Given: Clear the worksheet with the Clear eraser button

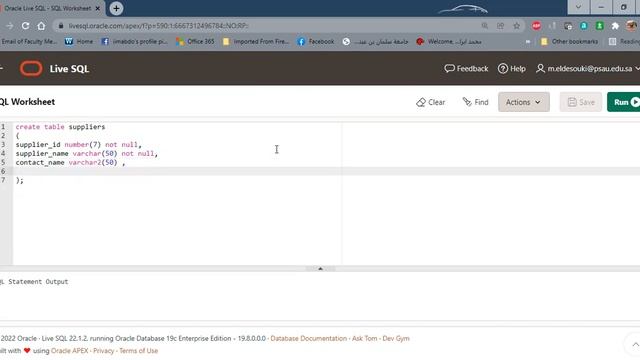Looking at the screenshot, I should (431, 102).
